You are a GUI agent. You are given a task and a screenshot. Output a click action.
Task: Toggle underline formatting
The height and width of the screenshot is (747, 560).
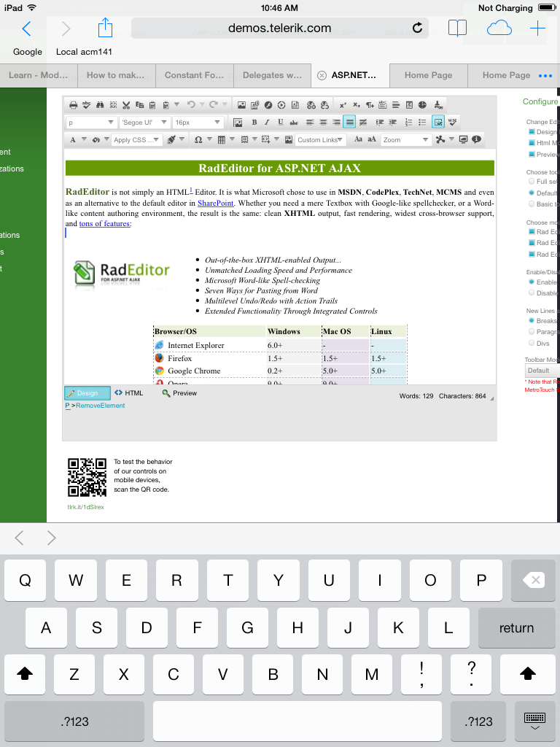pyautogui.click(x=281, y=123)
